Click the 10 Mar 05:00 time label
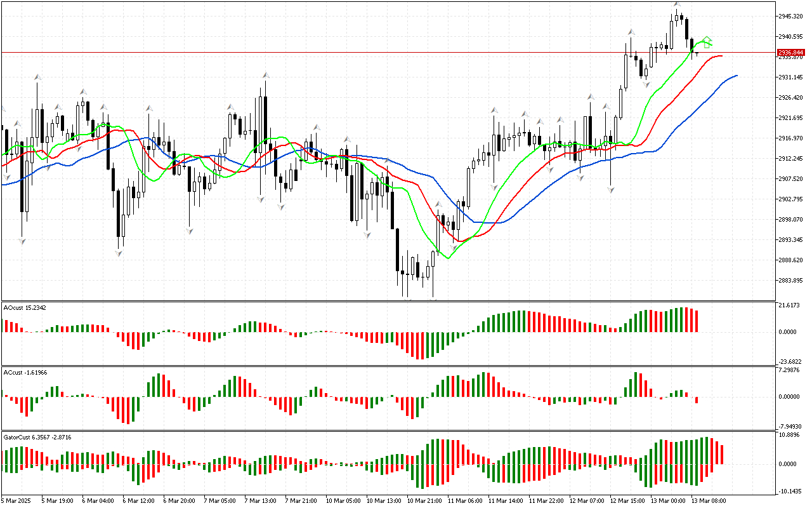 [x=343, y=501]
